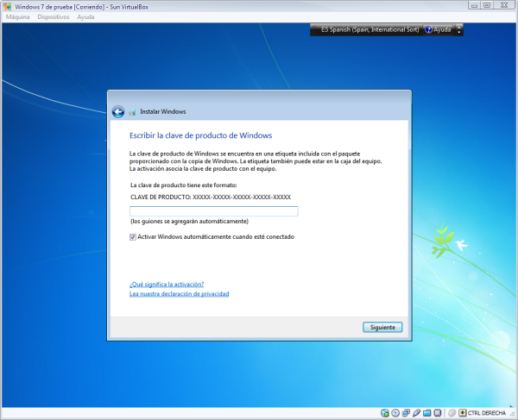The height and width of the screenshot is (420, 518).
Task: Click the keyboard capture arrow icon
Action: point(461,412)
